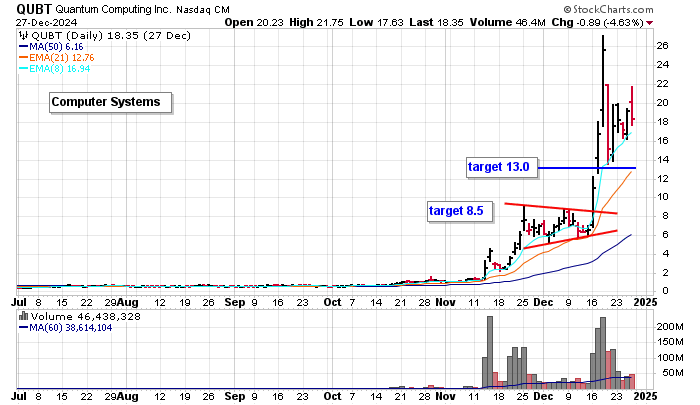Click the 26 price axis label

click(x=662, y=46)
